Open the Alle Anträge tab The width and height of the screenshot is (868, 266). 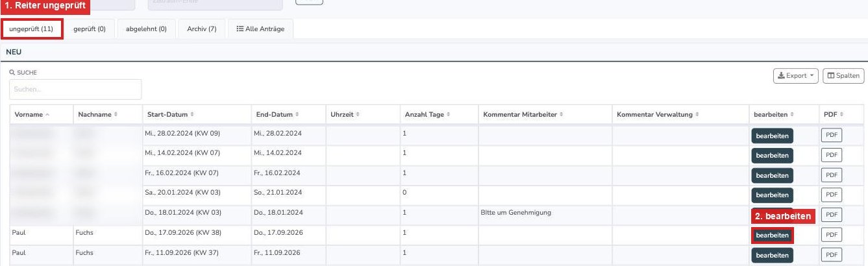pyautogui.click(x=260, y=29)
